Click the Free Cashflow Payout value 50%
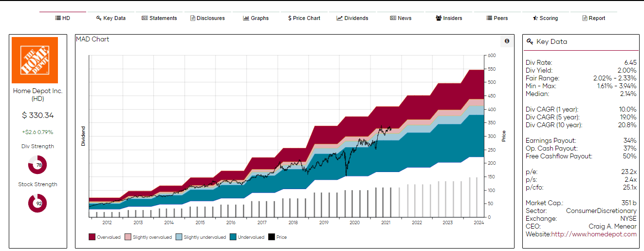This screenshot has height=251, width=644. (x=629, y=156)
